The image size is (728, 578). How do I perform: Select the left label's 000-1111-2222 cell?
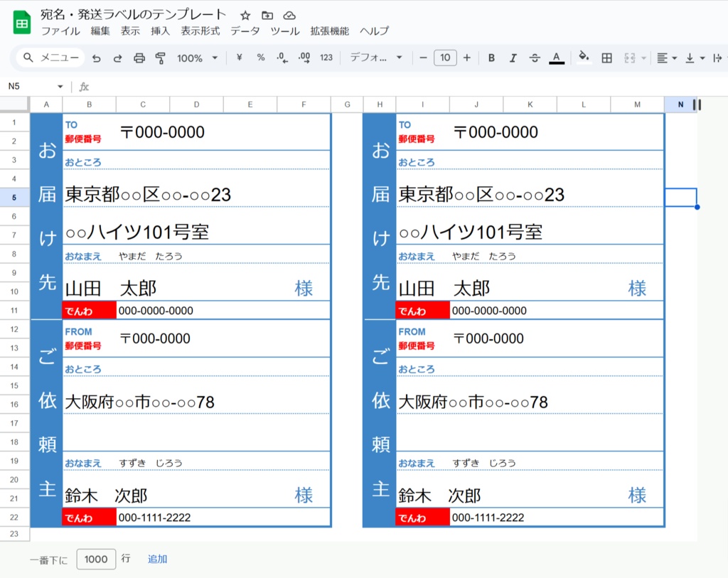pos(223,517)
